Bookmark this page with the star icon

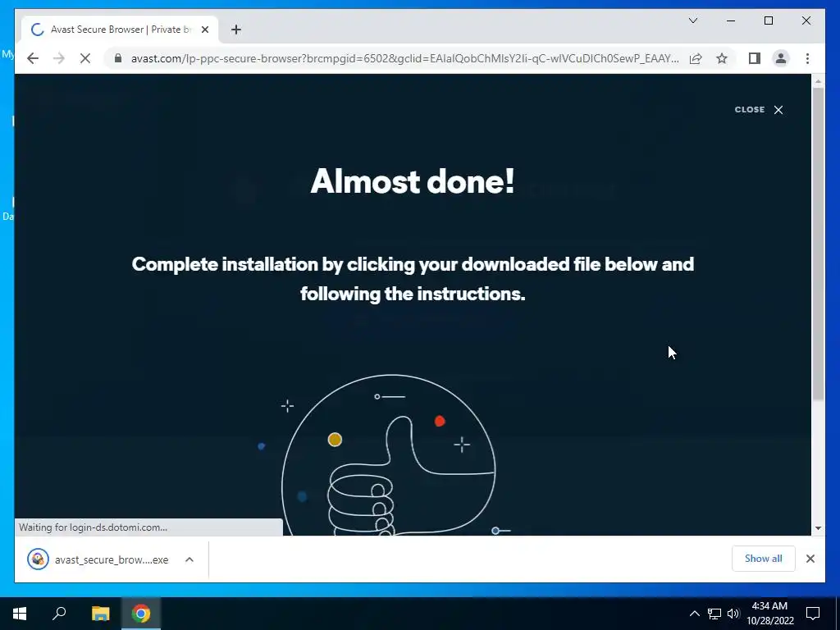point(722,58)
